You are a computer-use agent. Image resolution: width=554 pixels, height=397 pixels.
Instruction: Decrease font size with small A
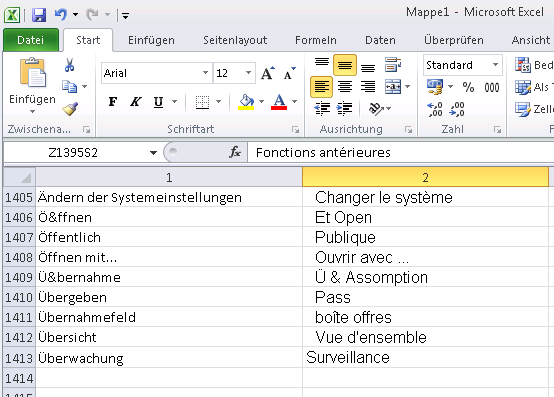tap(289, 73)
